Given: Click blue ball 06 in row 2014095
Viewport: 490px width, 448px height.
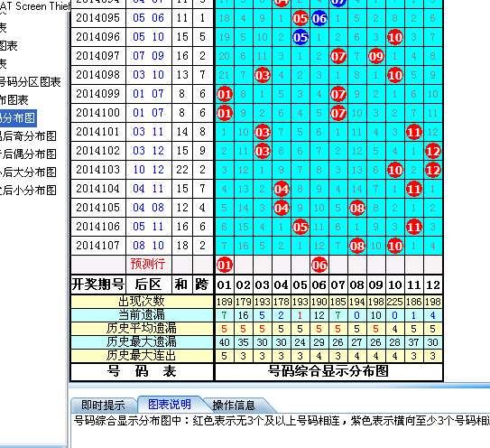Looking at the screenshot, I should [x=319, y=18].
